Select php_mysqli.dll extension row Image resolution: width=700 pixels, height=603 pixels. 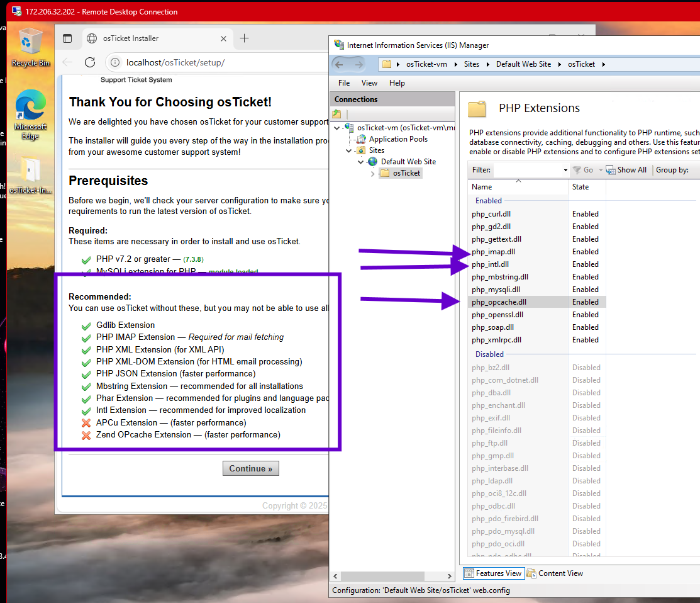[536, 290]
